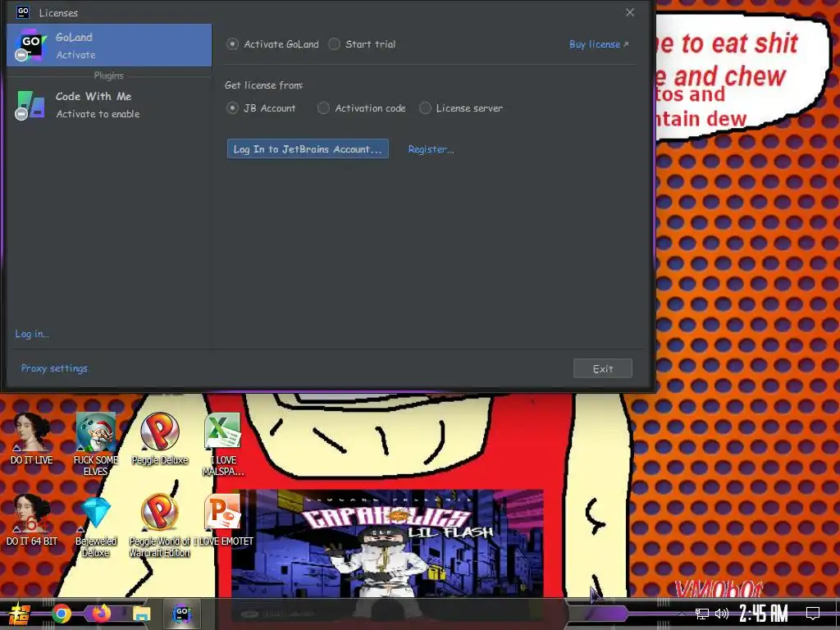Viewport: 840px width, 630px height.
Task: Open Peggle Deluxe desktop icon
Action: tap(160, 439)
